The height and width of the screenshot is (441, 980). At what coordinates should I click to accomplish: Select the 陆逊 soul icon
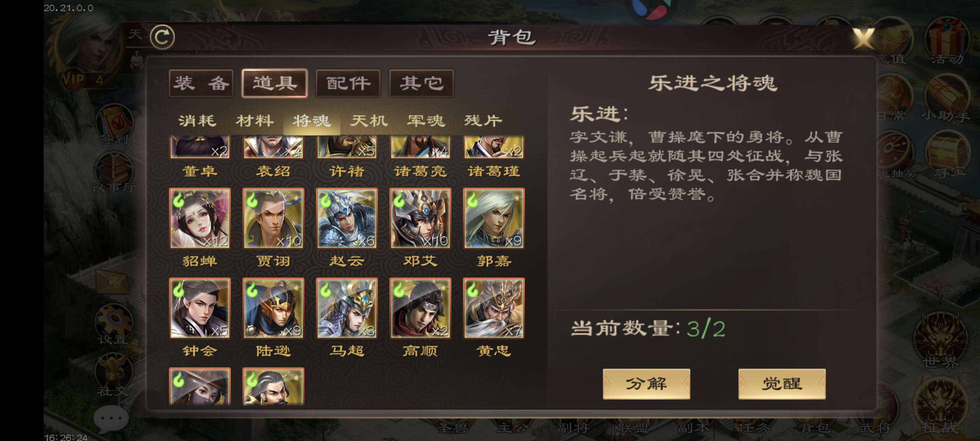tap(273, 308)
